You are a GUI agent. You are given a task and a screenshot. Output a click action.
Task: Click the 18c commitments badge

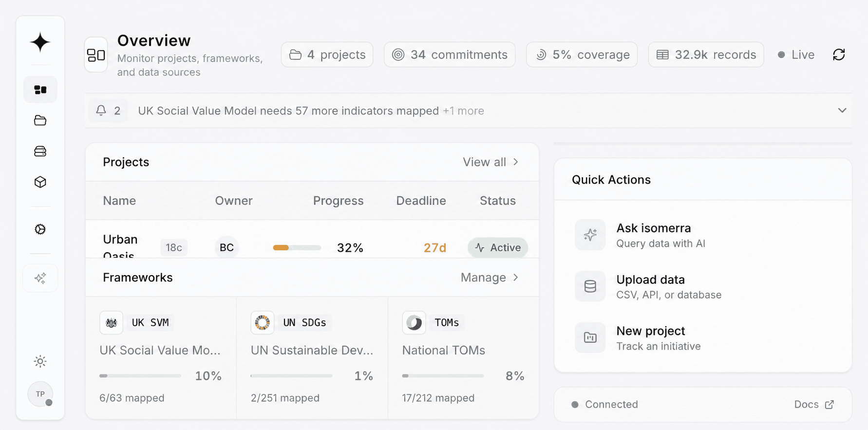click(x=174, y=247)
